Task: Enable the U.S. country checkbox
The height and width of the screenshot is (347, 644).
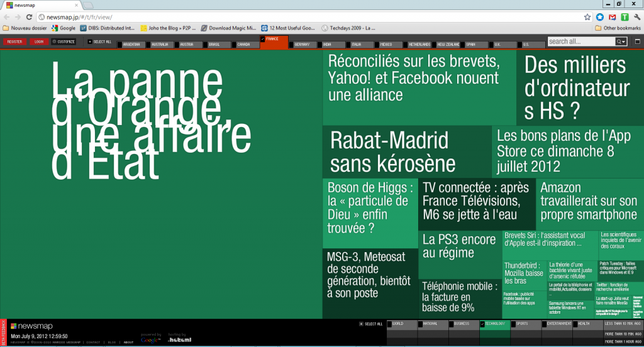Action: coord(519,45)
